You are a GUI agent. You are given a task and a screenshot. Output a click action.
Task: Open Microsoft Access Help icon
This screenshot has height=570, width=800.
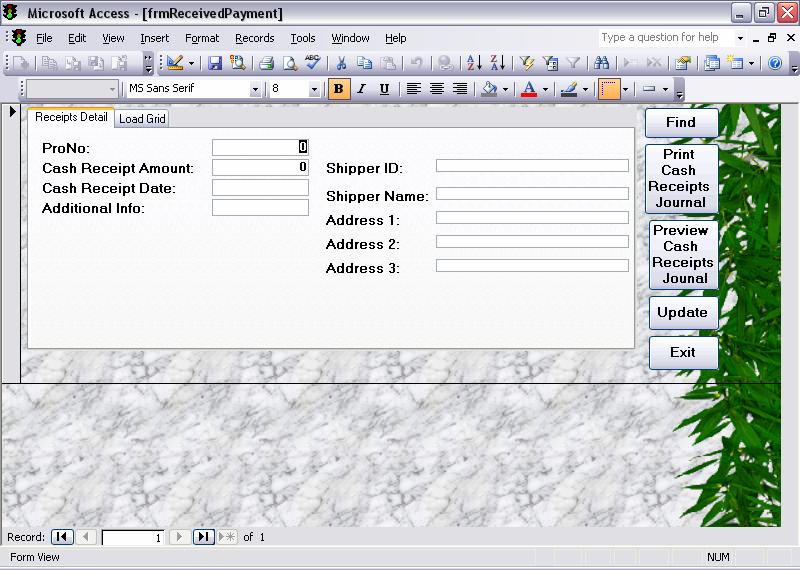[x=774, y=63]
